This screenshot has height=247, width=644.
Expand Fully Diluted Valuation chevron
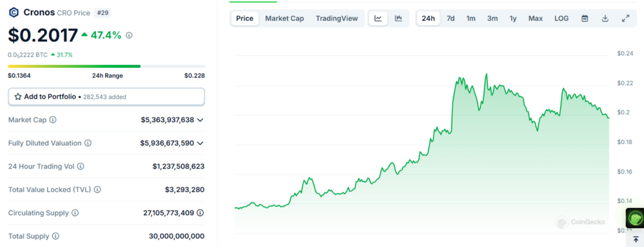(200, 143)
